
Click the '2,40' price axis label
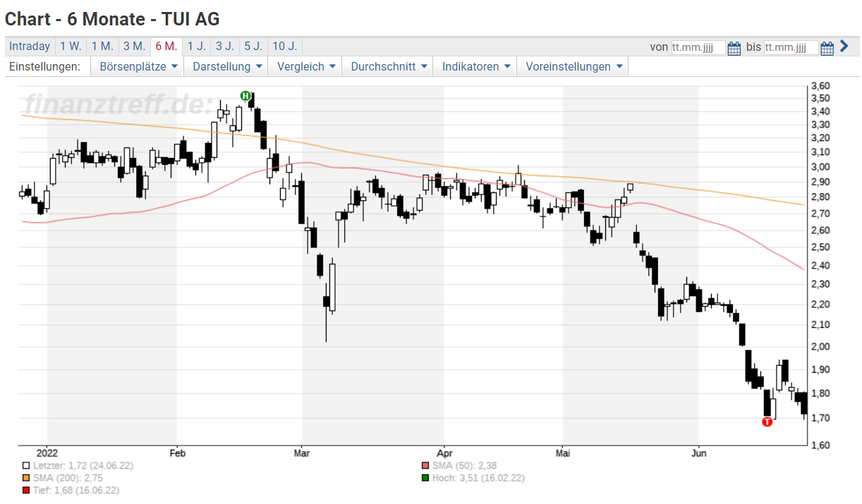(x=821, y=266)
